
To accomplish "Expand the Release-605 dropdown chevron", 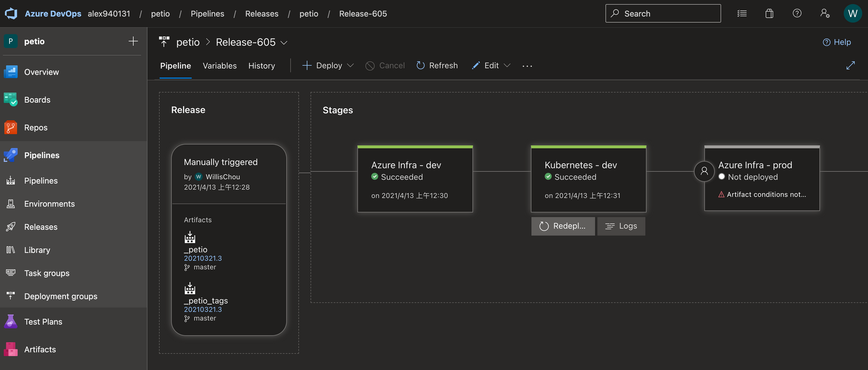I will (x=284, y=43).
